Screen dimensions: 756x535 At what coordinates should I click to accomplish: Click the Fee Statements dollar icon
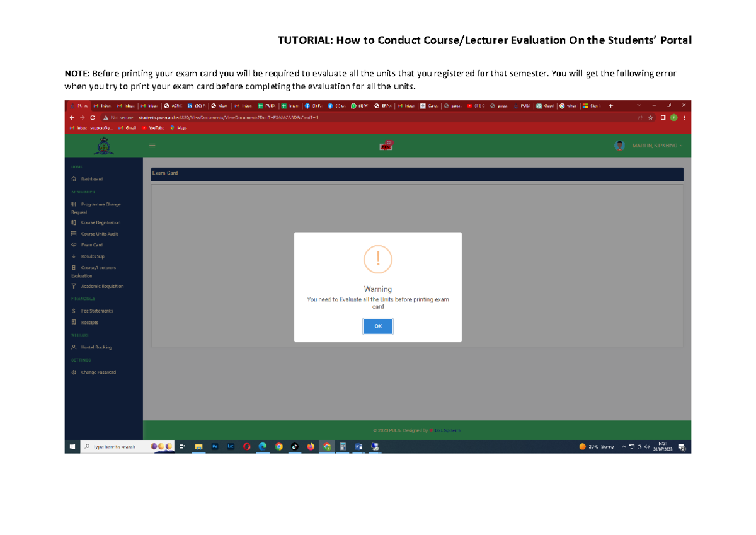tap(74, 311)
